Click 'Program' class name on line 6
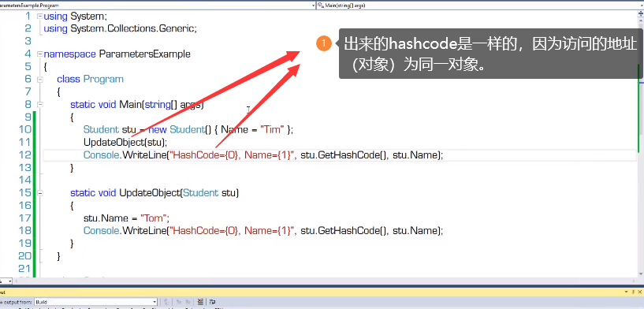 point(103,80)
